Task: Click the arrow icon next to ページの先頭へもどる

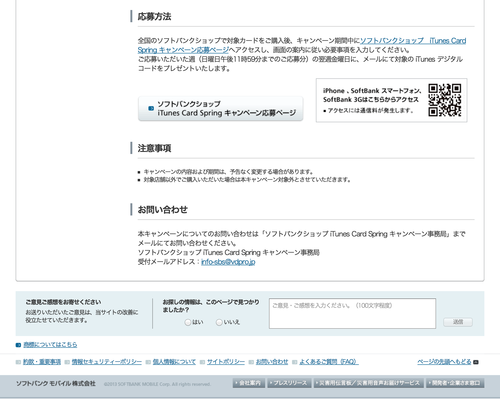Action: point(476,362)
